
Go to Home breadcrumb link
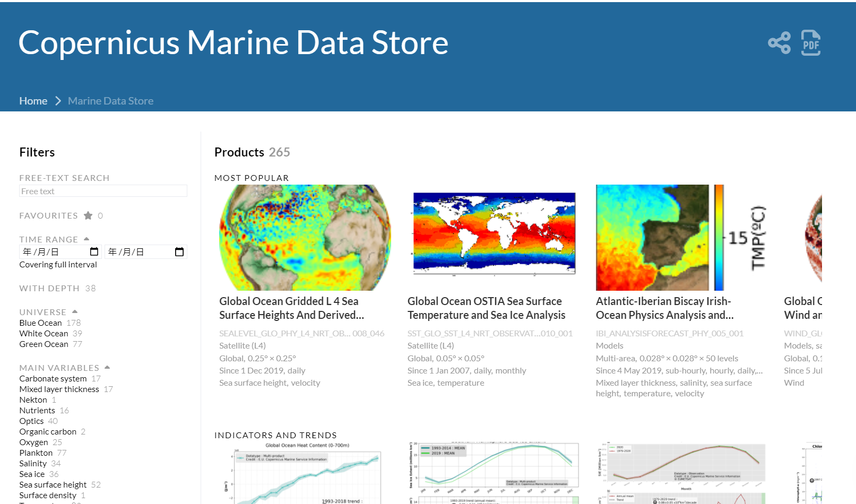click(33, 101)
